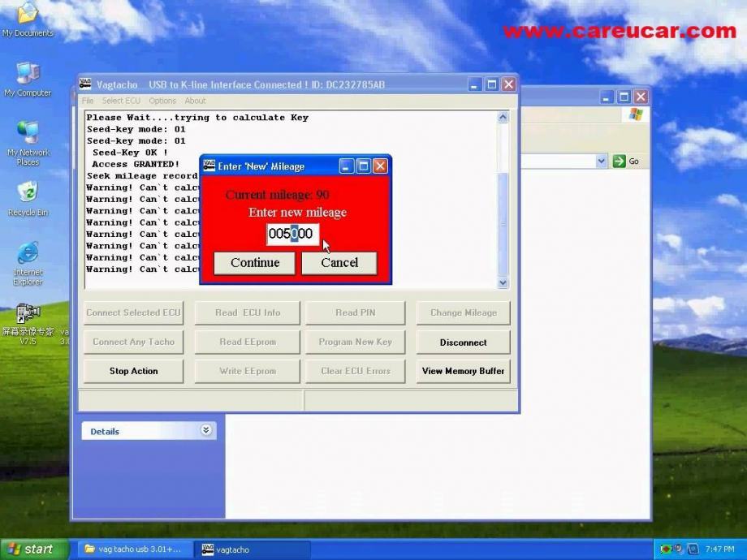
Task: Click the new mileage input field
Action: [292, 234]
